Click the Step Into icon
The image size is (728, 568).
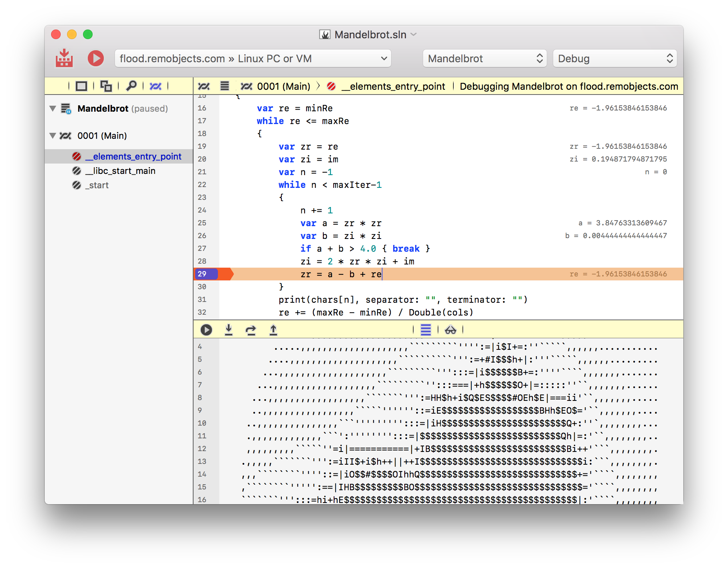click(229, 330)
